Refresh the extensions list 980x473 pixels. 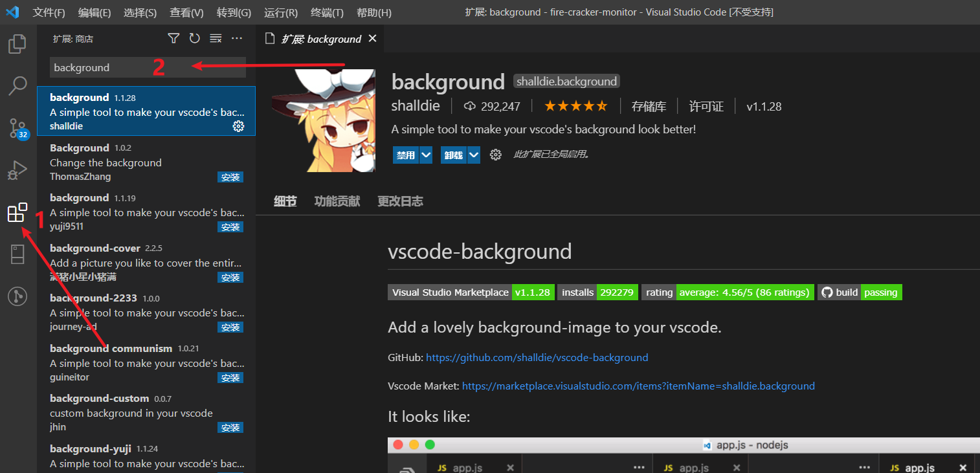(194, 39)
